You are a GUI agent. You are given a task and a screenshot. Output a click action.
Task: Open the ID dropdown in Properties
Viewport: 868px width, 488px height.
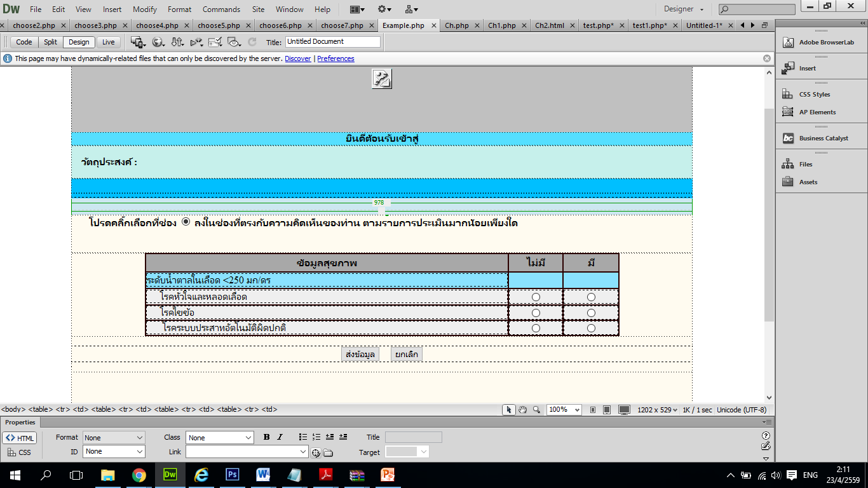pyautogui.click(x=114, y=451)
